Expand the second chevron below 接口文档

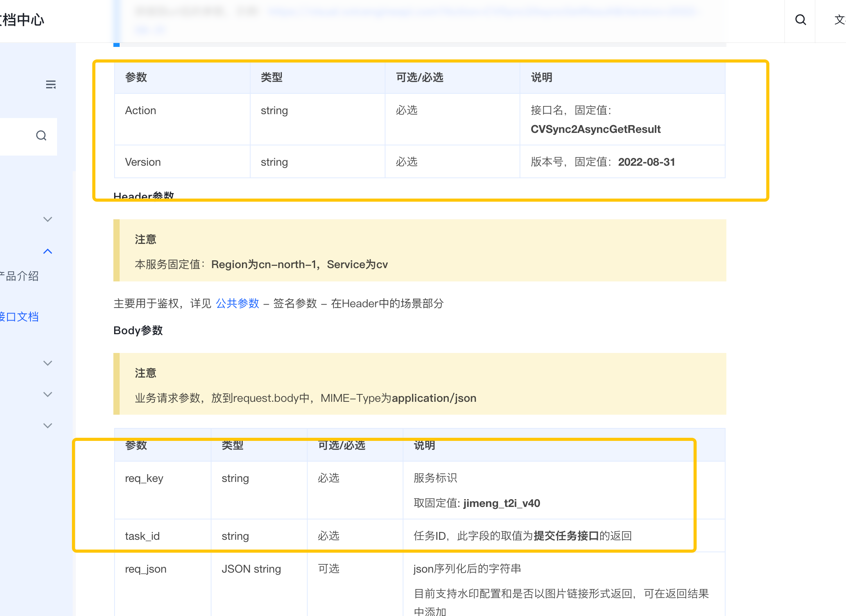pyautogui.click(x=48, y=394)
